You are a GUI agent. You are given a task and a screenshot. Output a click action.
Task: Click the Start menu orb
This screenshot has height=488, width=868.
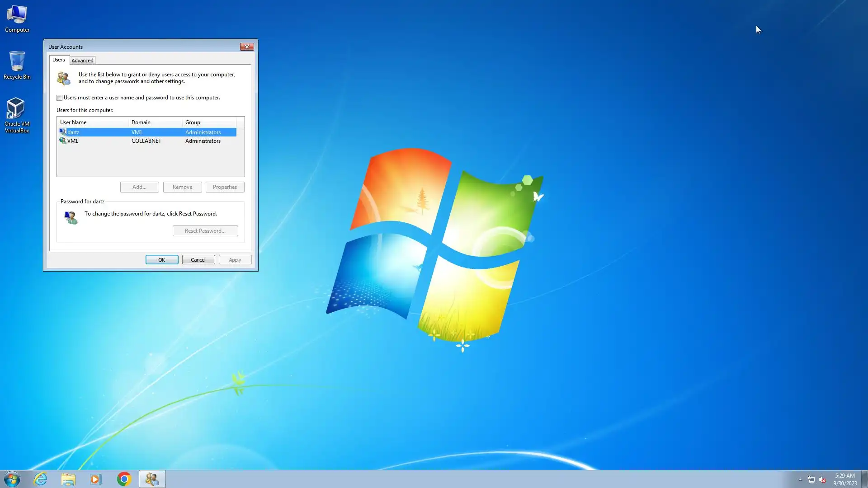click(12, 479)
